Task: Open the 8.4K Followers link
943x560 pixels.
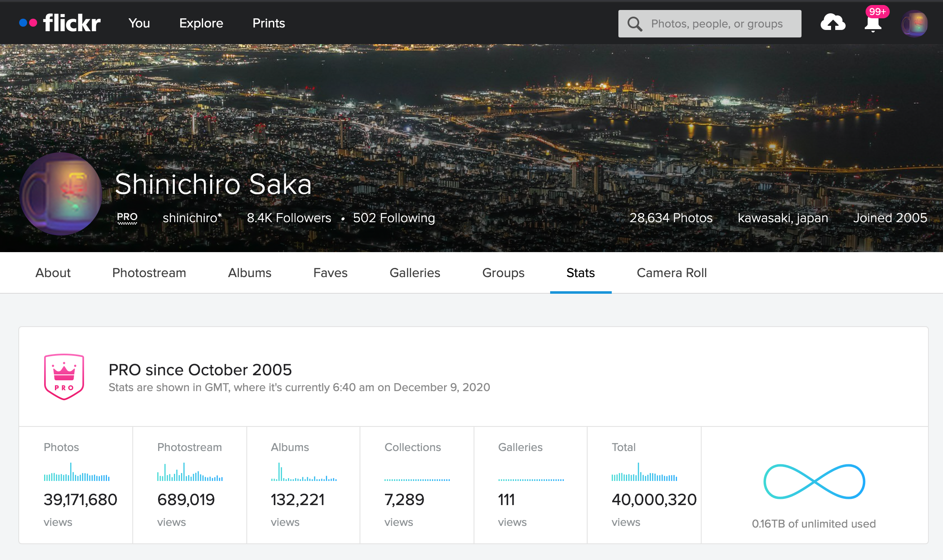Action: [289, 218]
